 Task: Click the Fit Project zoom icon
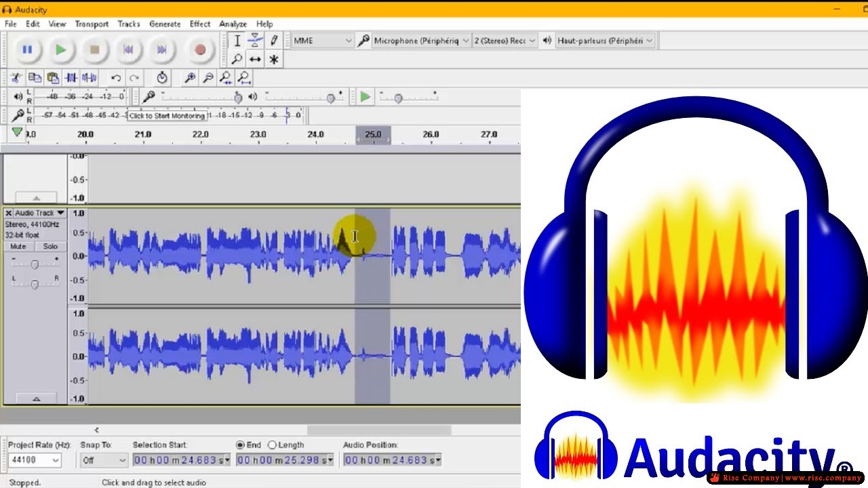244,78
